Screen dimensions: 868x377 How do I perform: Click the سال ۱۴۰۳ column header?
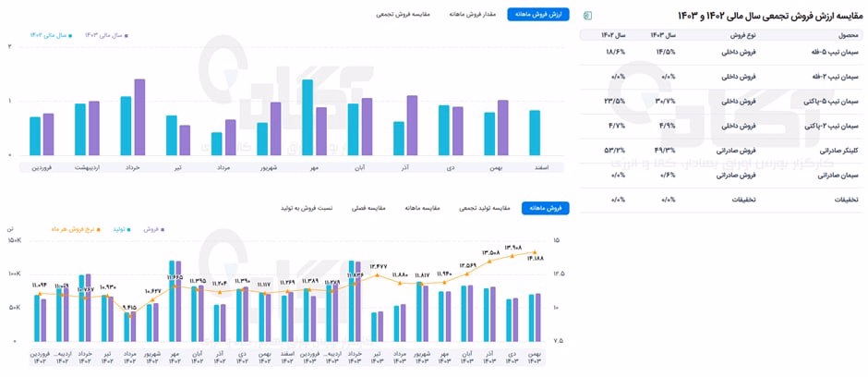pos(663,34)
